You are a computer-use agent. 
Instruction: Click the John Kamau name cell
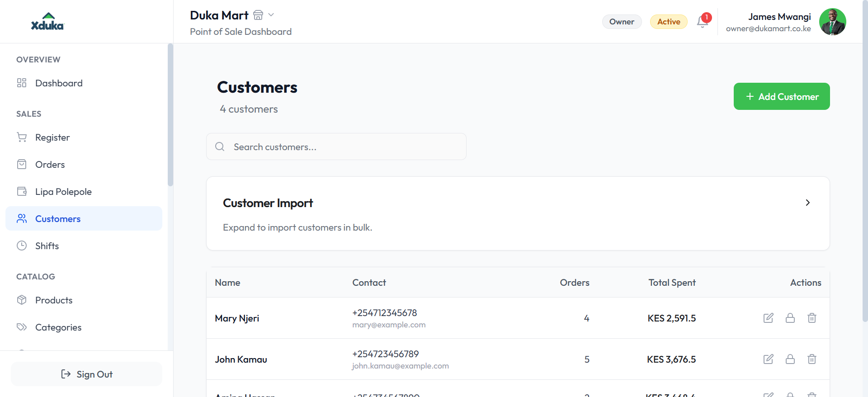click(241, 359)
